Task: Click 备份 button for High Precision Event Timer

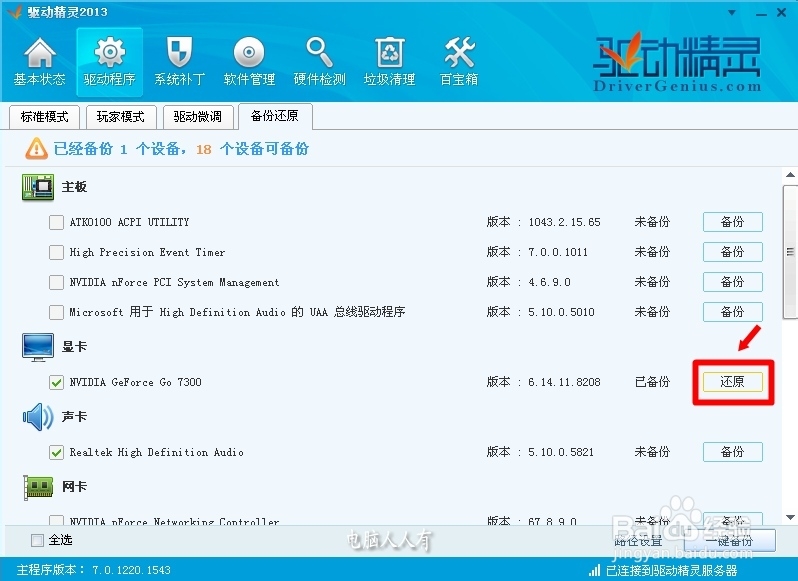Action: coord(732,252)
